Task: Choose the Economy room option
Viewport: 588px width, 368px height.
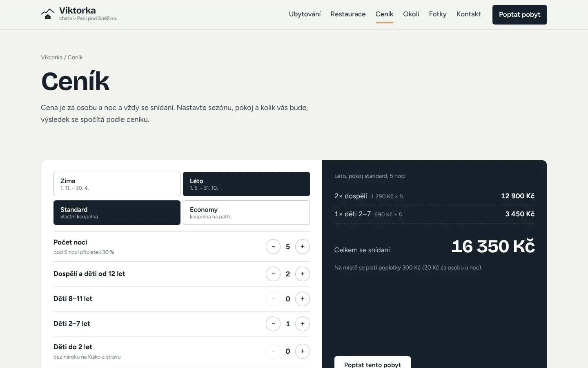Action: click(246, 213)
